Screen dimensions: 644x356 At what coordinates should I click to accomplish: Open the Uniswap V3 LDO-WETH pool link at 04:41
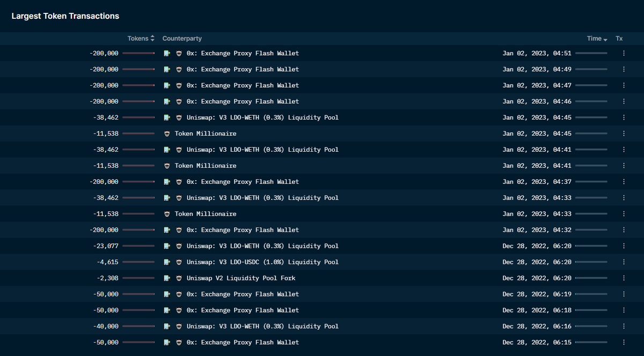[x=262, y=150]
